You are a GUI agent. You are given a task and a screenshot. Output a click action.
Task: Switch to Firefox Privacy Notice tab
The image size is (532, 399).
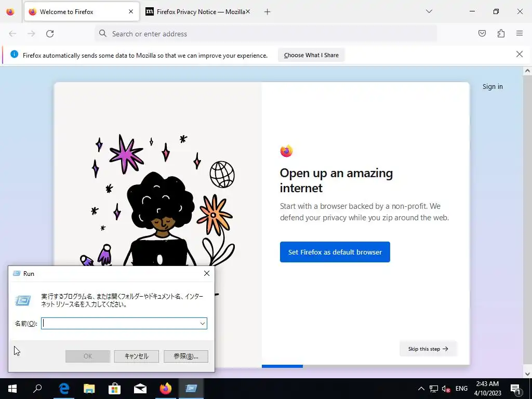[198, 12]
